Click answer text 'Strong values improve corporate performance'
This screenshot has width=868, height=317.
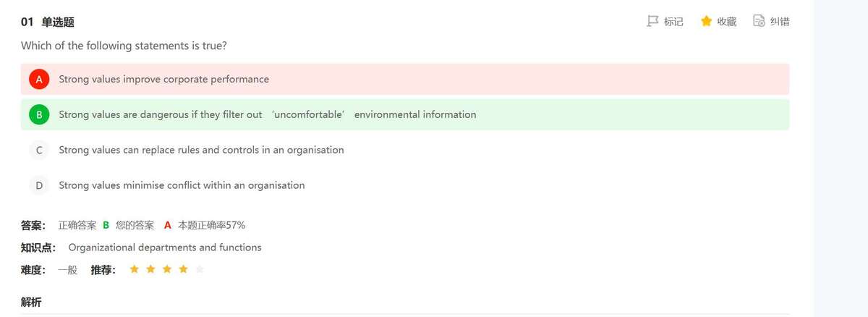tap(163, 79)
